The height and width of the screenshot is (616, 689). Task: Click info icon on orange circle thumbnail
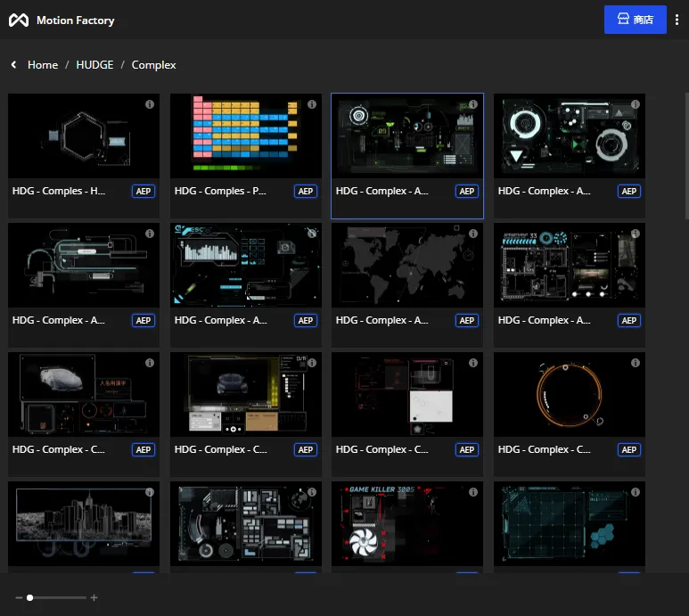click(x=635, y=363)
